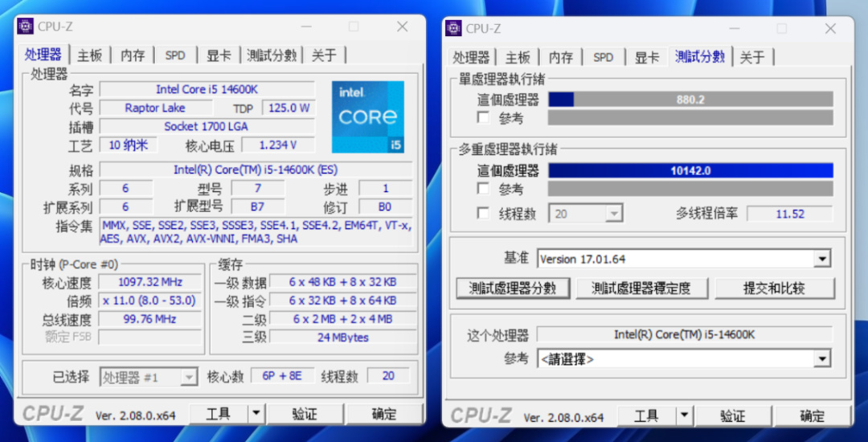This screenshot has width=868, height=442.
Task: Click the Intel Core i5 logo badge
Action: tap(367, 117)
